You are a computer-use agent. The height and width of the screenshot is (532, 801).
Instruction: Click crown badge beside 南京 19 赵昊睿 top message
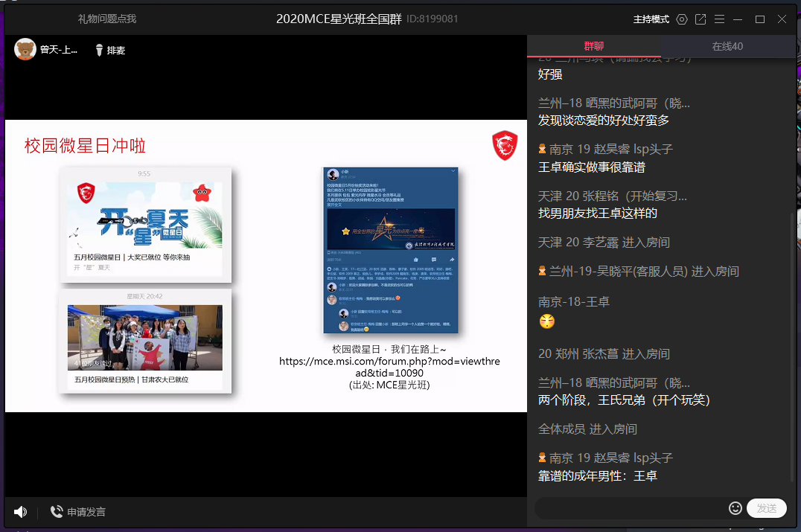[x=542, y=149]
